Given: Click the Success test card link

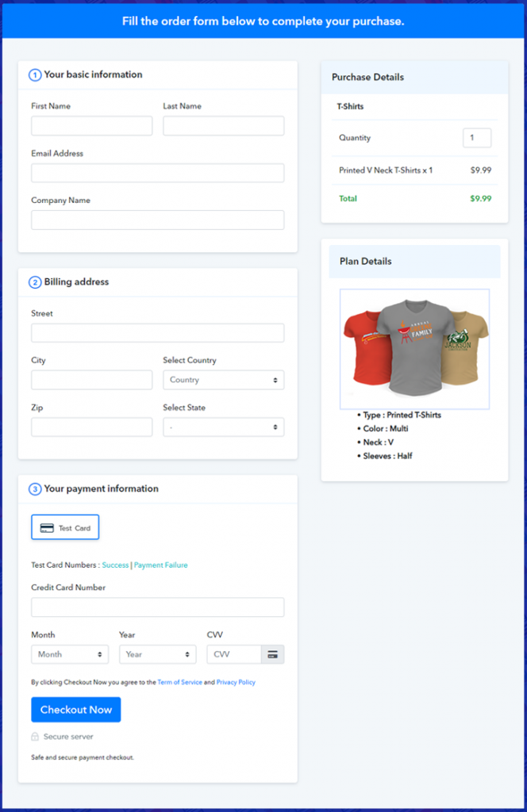Looking at the screenshot, I should click(x=115, y=565).
